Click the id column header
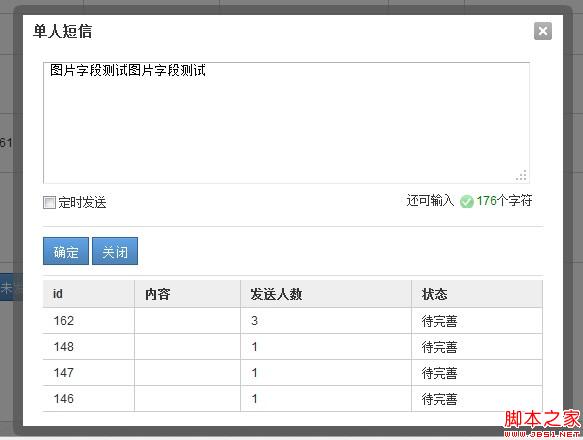 pos(88,294)
